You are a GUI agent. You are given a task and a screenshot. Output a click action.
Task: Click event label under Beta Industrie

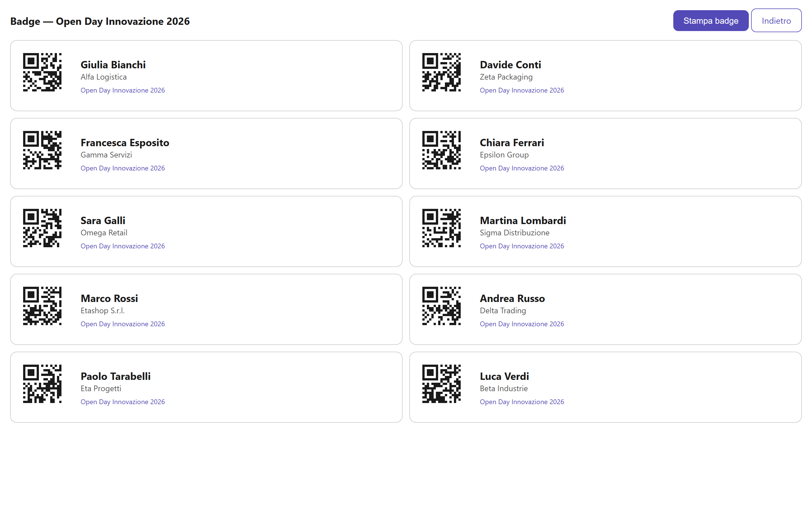[x=522, y=402]
